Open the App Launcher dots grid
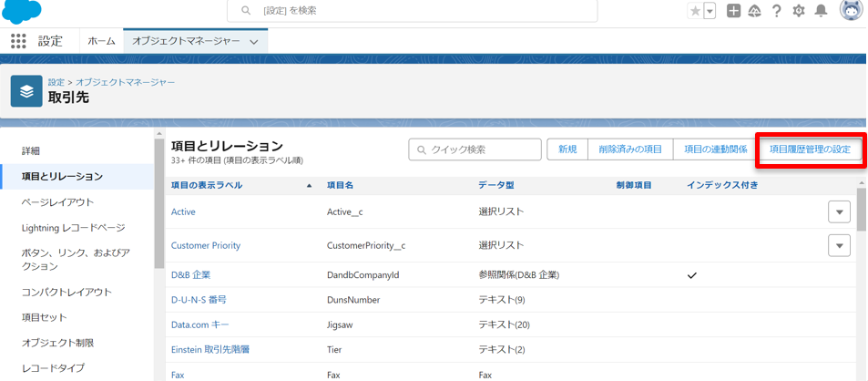 [18, 41]
